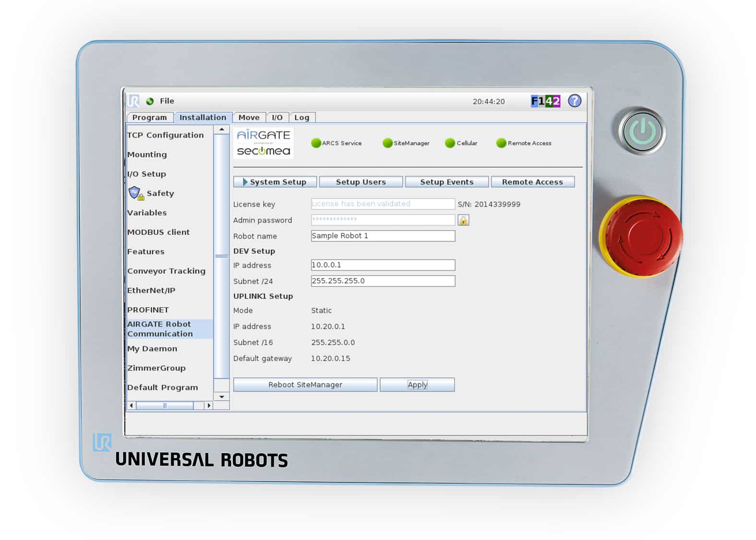Open the System Setup section

pos(275,182)
